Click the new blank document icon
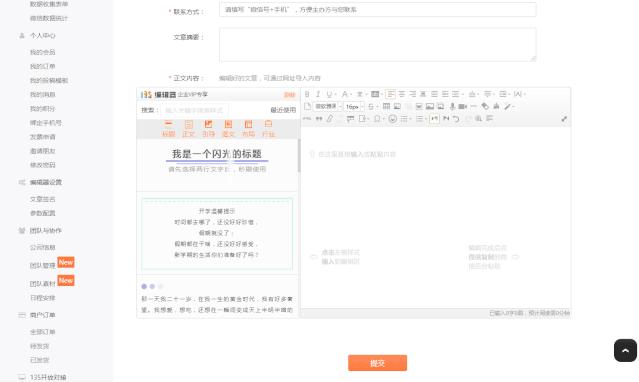 pyautogui.click(x=307, y=106)
